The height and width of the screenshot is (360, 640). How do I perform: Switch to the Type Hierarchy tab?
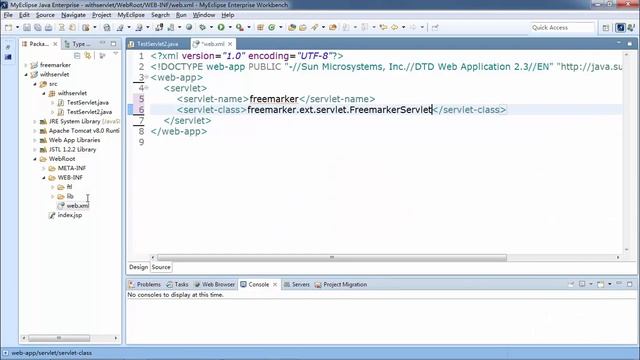click(79, 44)
